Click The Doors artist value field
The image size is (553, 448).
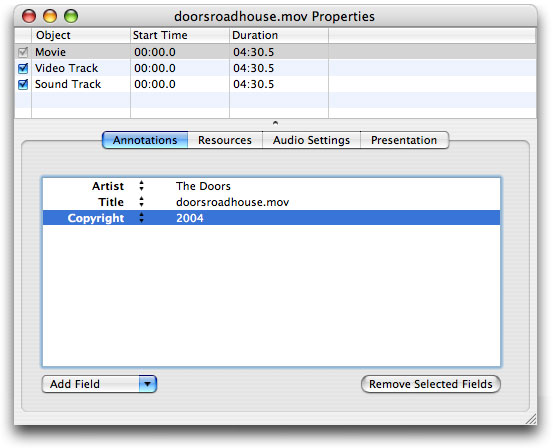click(x=203, y=186)
